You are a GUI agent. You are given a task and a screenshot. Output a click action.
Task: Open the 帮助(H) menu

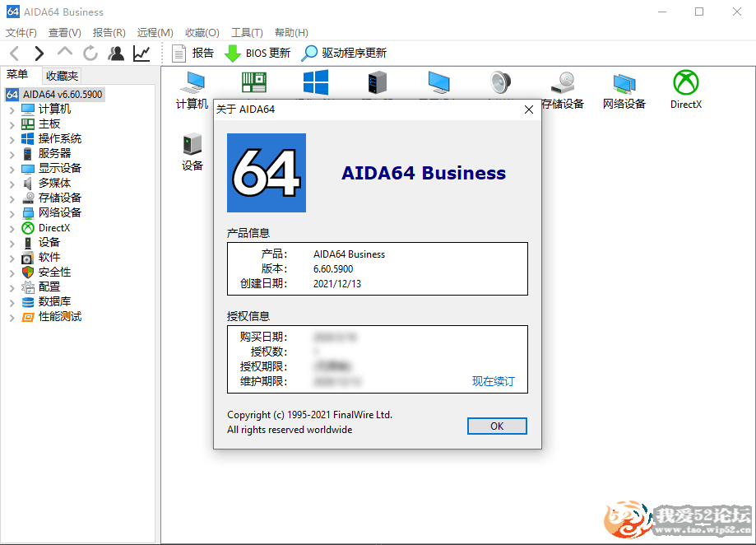pos(291,33)
